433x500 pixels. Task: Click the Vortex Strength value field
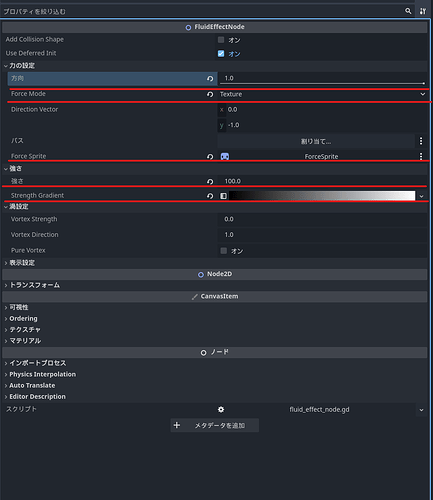click(322, 219)
